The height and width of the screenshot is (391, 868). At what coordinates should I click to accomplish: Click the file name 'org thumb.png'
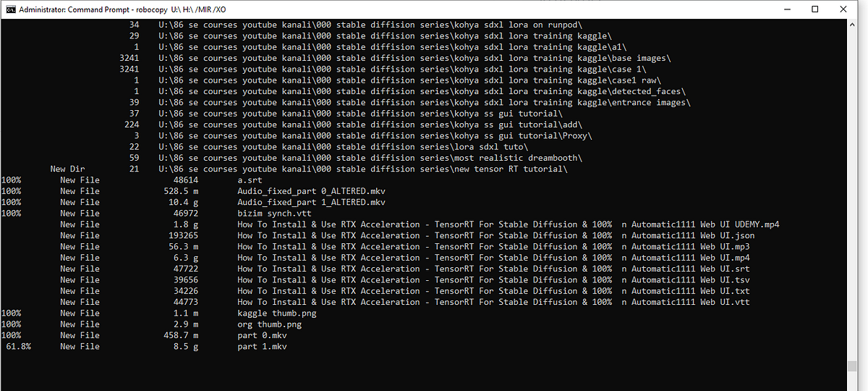pos(269,324)
